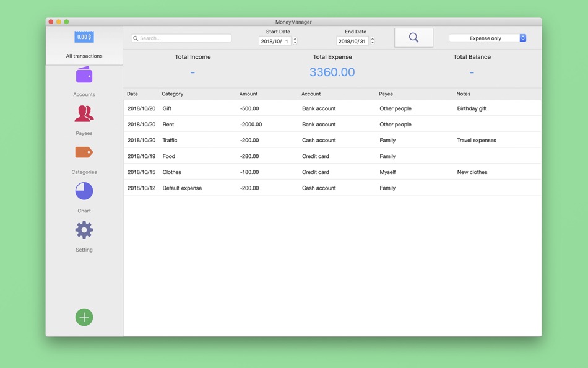Click Other people in the Gift row
This screenshot has height=368, width=588.
pyautogui.click(x=396, y=108)
